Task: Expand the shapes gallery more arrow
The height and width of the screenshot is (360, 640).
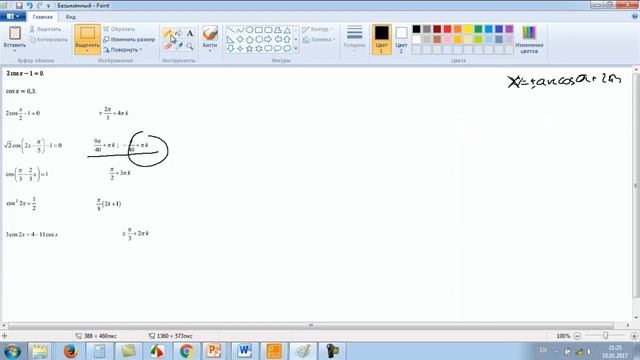Action: click(296, 49)
